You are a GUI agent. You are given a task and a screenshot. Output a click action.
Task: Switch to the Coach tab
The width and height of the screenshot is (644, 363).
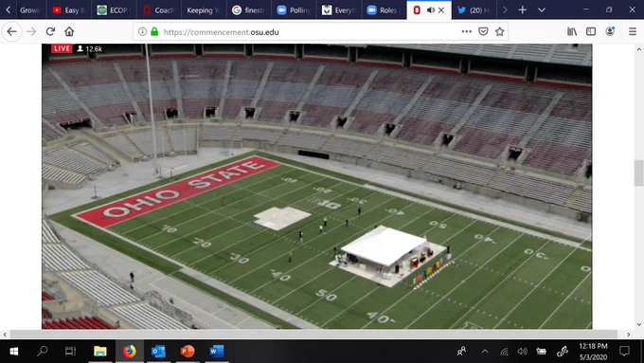coord(158,10)
